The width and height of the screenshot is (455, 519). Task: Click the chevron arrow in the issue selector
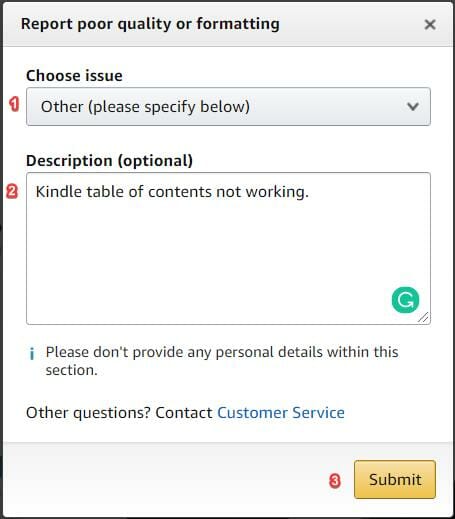[x=413, y=107]
